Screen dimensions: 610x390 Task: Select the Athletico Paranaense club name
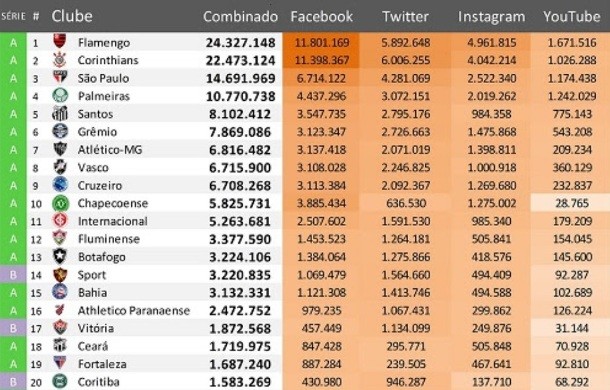134,310
